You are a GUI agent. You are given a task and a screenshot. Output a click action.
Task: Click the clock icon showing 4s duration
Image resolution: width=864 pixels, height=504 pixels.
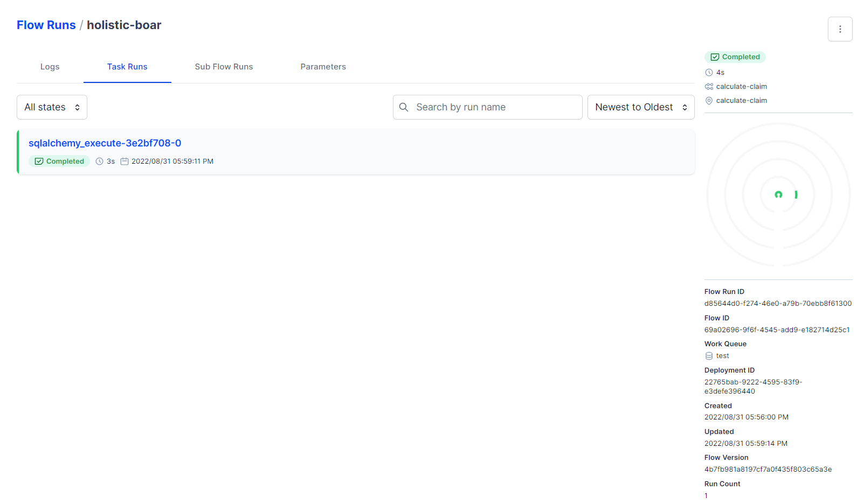(709, 72)
